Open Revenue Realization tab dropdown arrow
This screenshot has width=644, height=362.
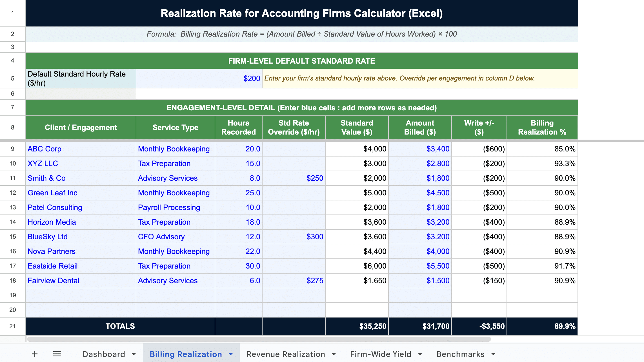pos(334,354)
